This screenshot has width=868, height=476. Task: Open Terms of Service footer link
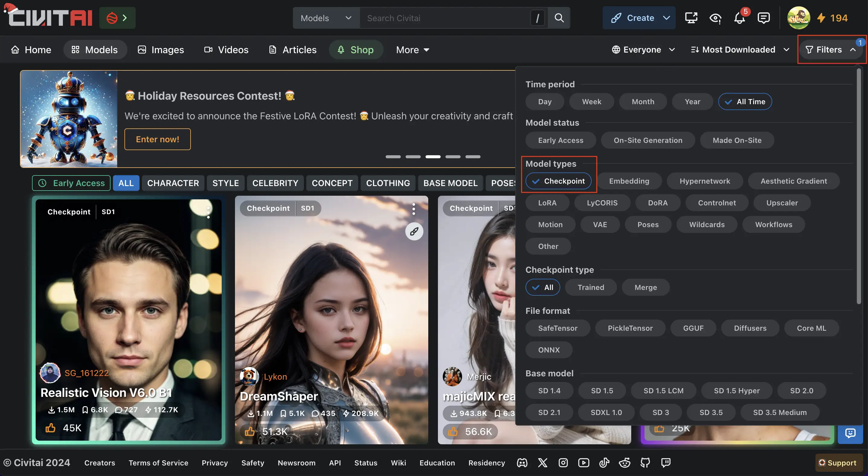(x=158, y=462)
